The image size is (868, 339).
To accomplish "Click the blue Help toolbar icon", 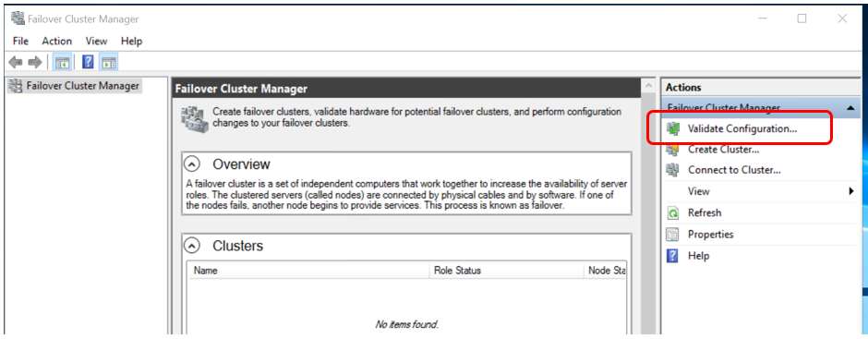I will 88,63.
